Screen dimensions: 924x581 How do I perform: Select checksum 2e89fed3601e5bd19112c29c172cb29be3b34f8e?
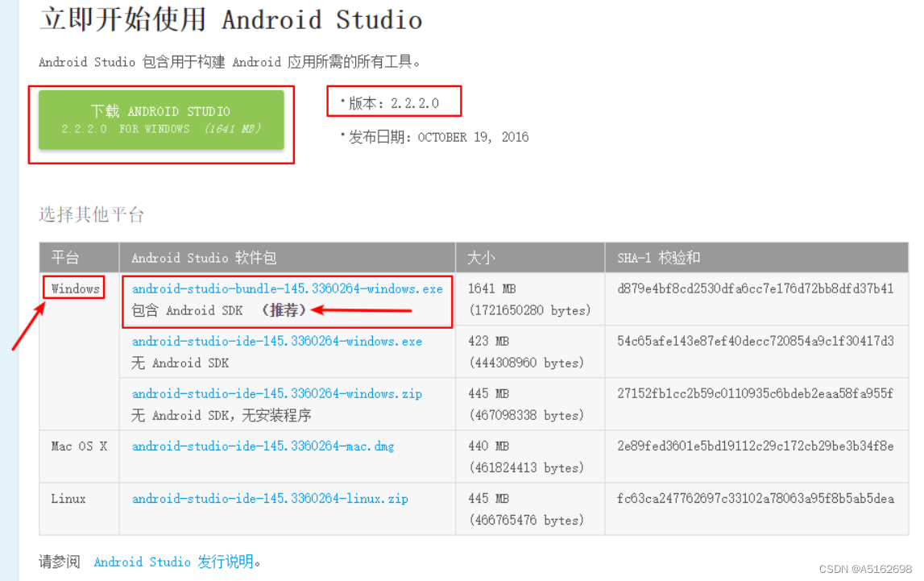coord(756,446)
